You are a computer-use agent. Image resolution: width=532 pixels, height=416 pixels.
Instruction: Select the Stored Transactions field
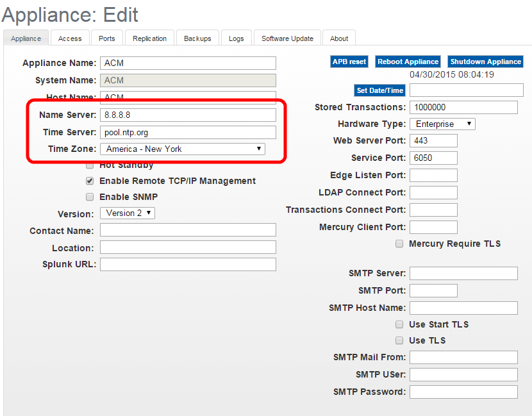463,107
